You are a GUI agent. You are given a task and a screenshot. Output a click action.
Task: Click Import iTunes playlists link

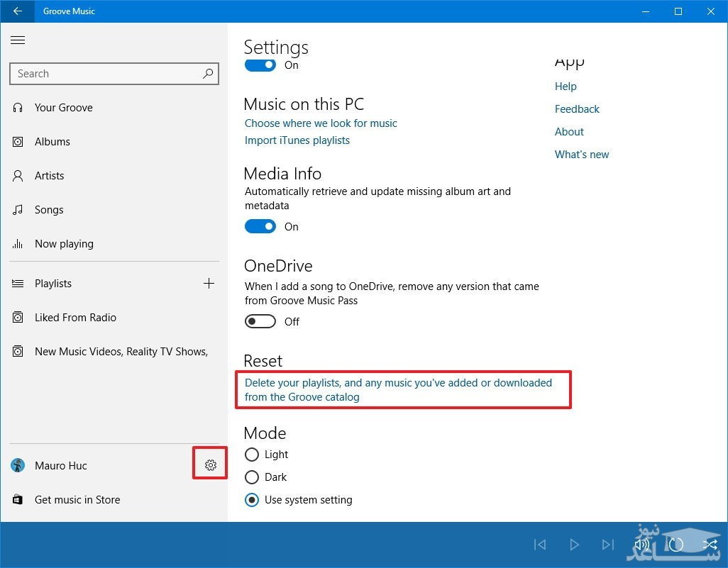tap(297, 140)
